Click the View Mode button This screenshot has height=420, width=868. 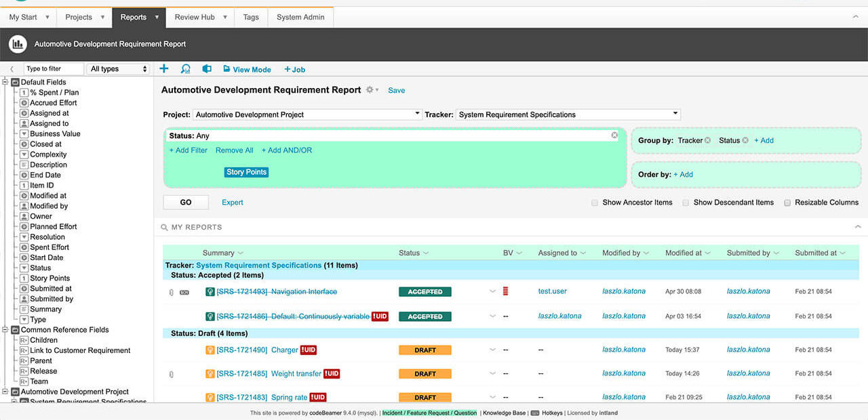click(x=247, y=69)
